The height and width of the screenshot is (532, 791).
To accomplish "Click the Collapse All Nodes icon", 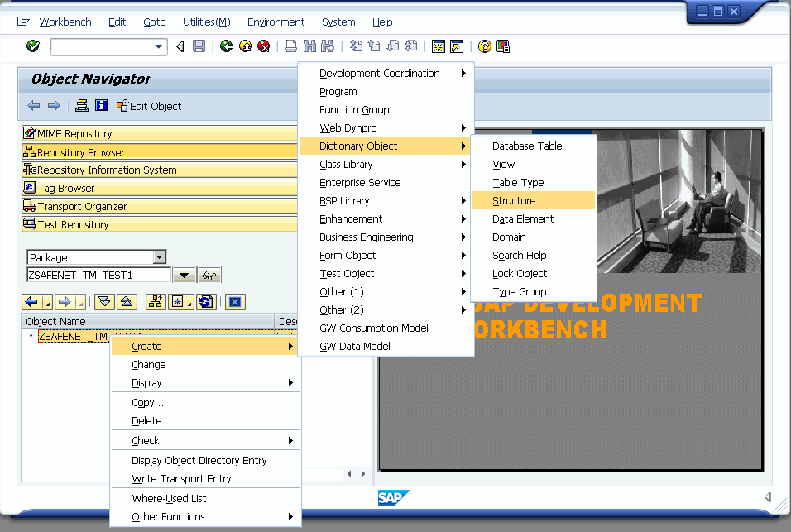I will coord(127,301).
